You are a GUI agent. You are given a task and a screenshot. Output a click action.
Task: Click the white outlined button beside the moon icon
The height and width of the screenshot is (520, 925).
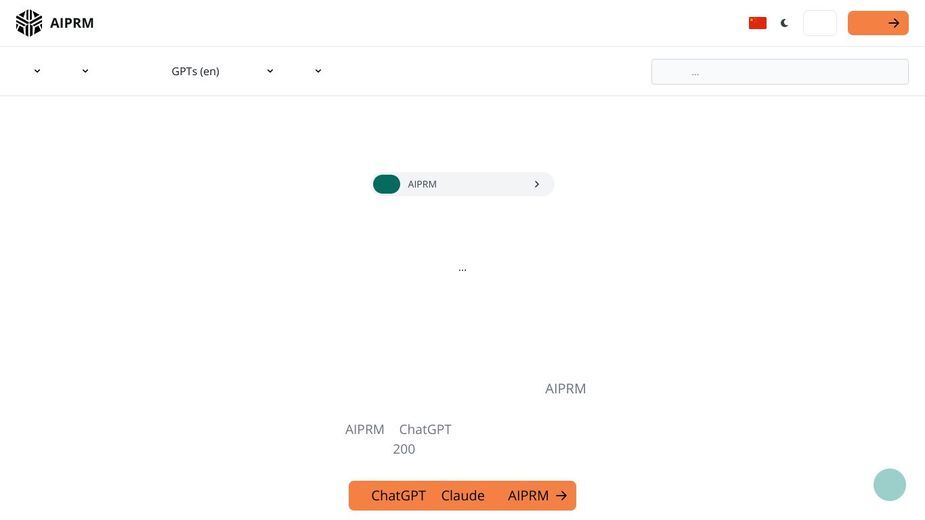tap(819, 23)
